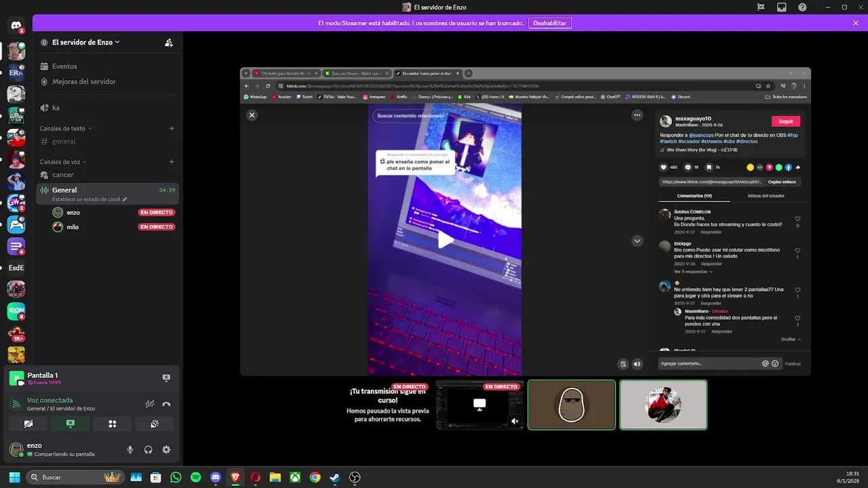Image resolution: width=868 pixels, height=488 pixels.
Task: Create new voice channel plus icon
Action: tap(172, 162)
